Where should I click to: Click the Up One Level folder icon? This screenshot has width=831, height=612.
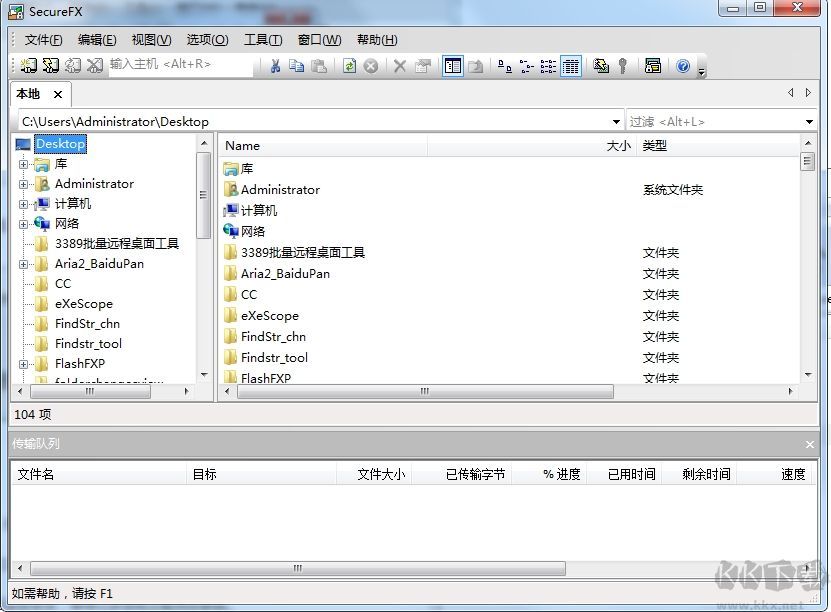coord(475,66)
